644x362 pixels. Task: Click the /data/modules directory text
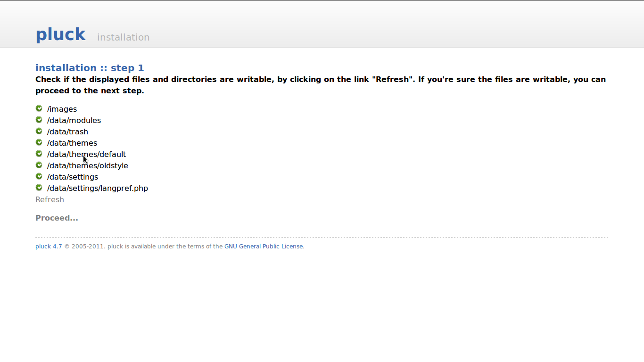point(74,120)
